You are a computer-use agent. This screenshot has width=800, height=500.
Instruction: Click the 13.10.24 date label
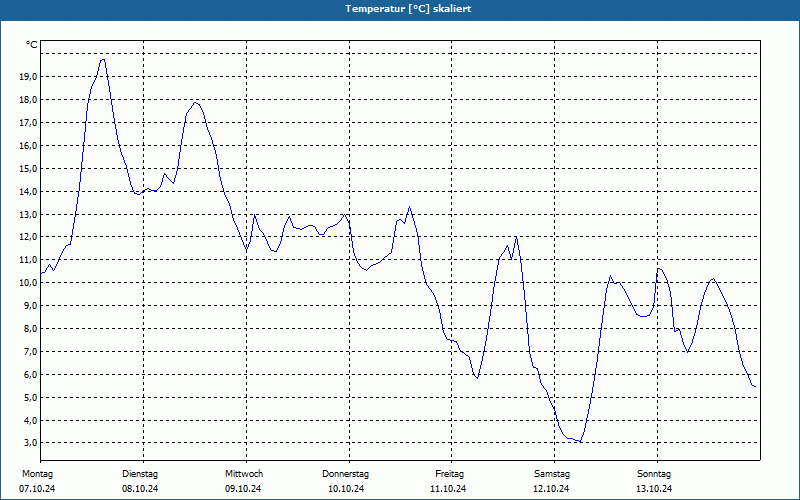[x=654, y=489]
